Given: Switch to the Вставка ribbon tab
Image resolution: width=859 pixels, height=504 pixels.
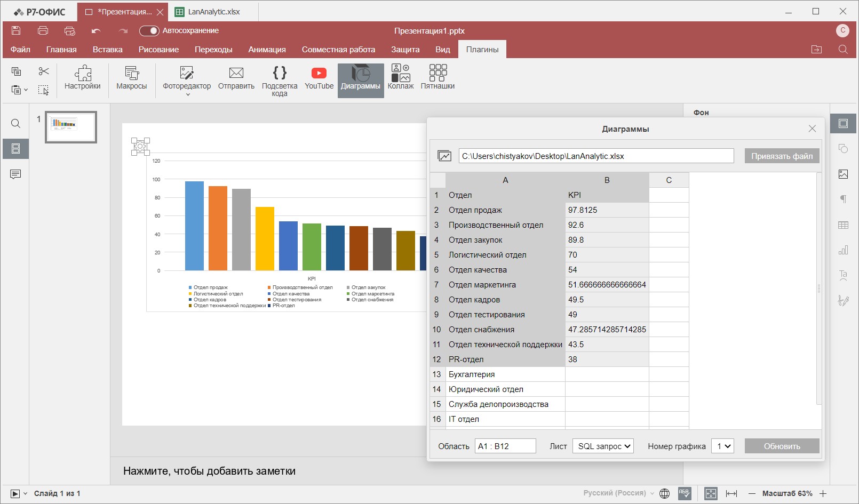Looking at the screenshot, I should tap(107, 50).
